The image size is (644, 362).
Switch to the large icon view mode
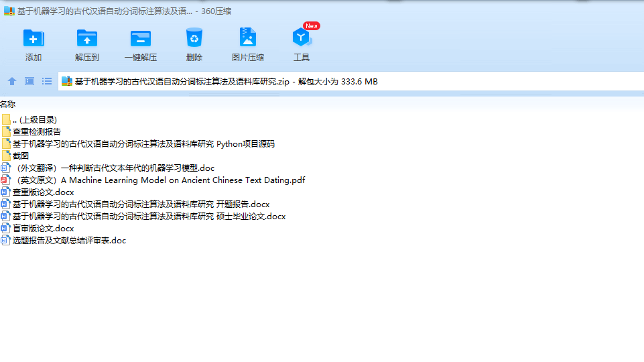pos(29,81)
